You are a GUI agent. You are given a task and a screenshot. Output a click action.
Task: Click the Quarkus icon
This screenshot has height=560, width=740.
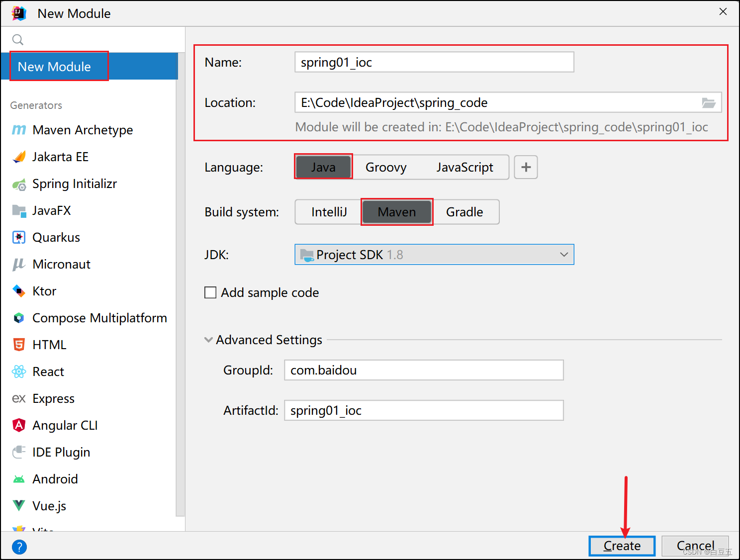click(x=19, y=238)
